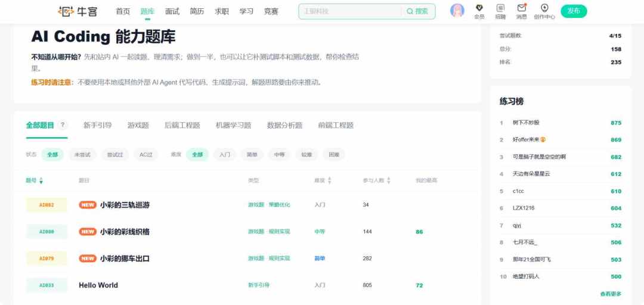Open leaderboard user 天边有朵星星云
Screen dimensions: 644x305
(x=531, y=174)
